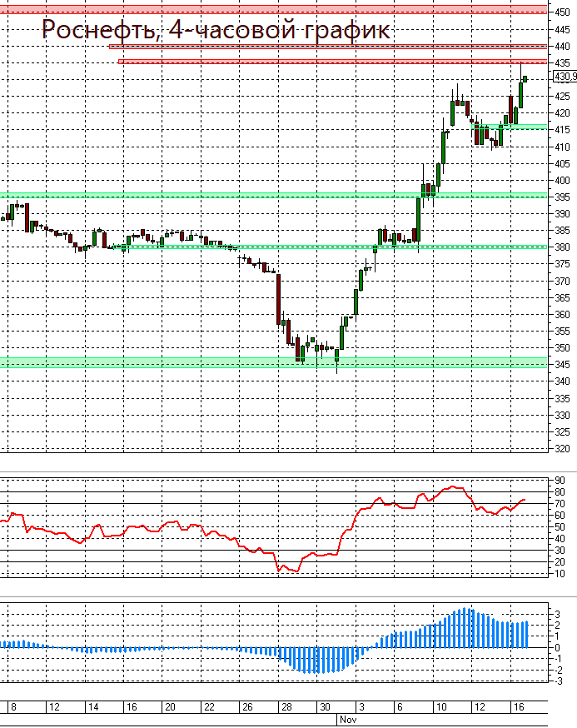The image size is (577, 728).
Task: Click the date label 20 on time axis
Action: click(x=171, y=707)
